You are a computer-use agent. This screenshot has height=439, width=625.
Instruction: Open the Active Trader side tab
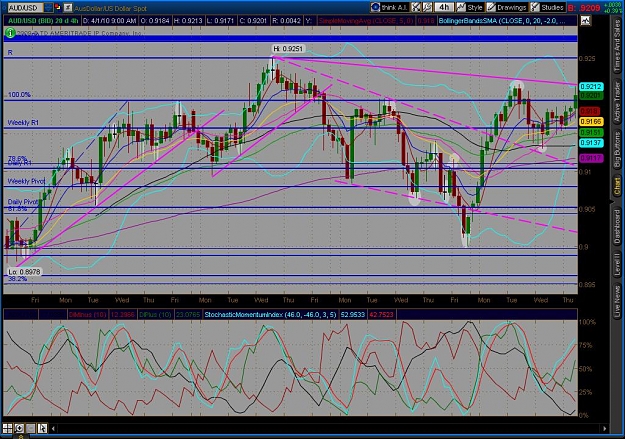point(617,102)
